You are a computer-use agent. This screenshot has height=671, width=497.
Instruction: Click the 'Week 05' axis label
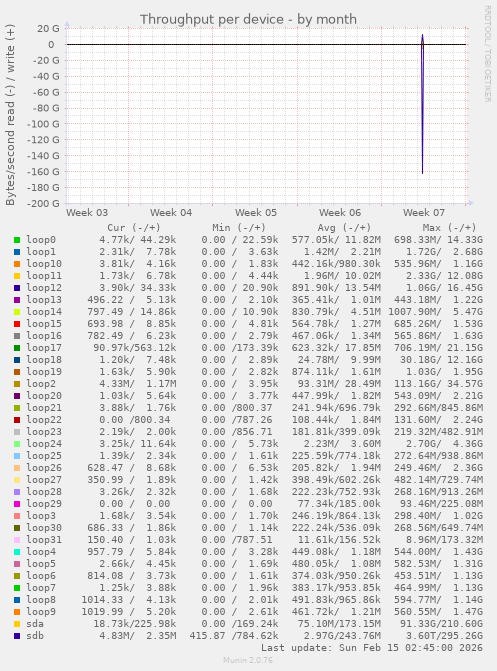point(256,213)
